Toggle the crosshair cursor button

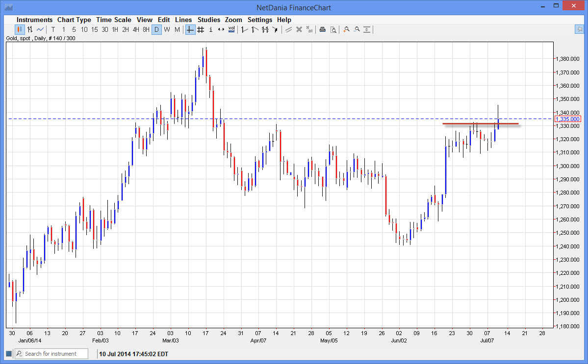[190, 29]
